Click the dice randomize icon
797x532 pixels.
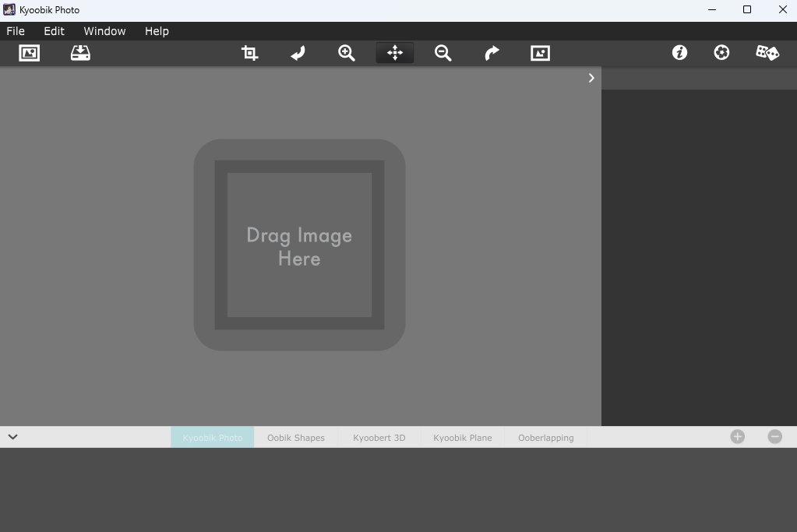coord(767,52)
